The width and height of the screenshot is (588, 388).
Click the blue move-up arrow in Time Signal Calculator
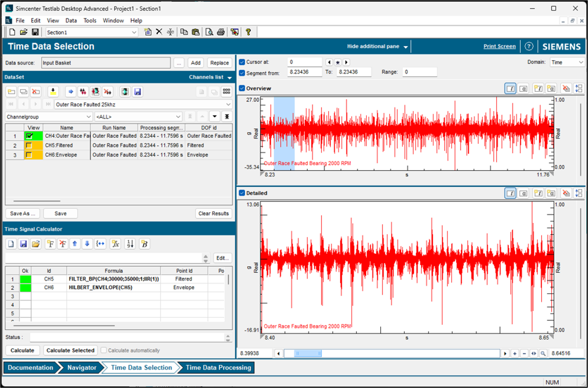tap(75, 244)
